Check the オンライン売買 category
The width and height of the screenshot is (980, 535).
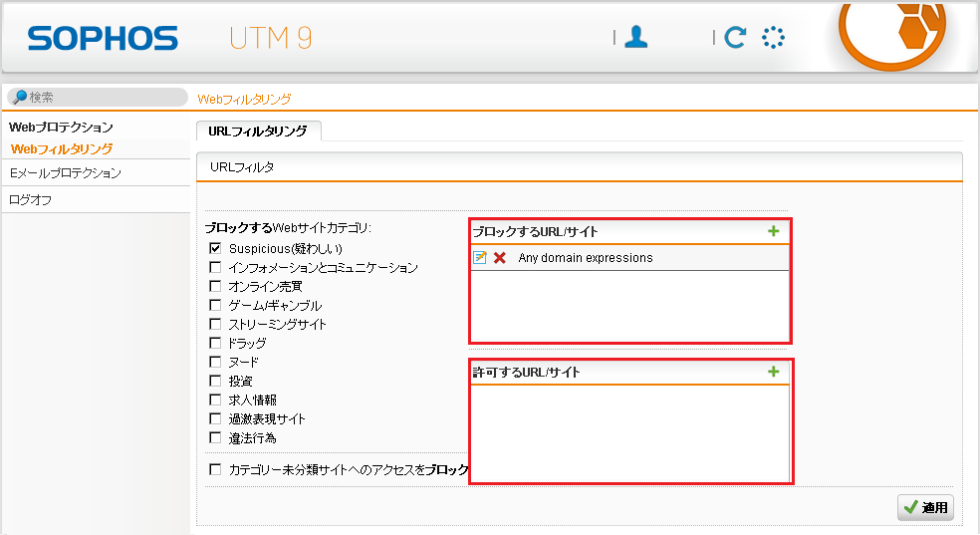click(x=215, y=286)
